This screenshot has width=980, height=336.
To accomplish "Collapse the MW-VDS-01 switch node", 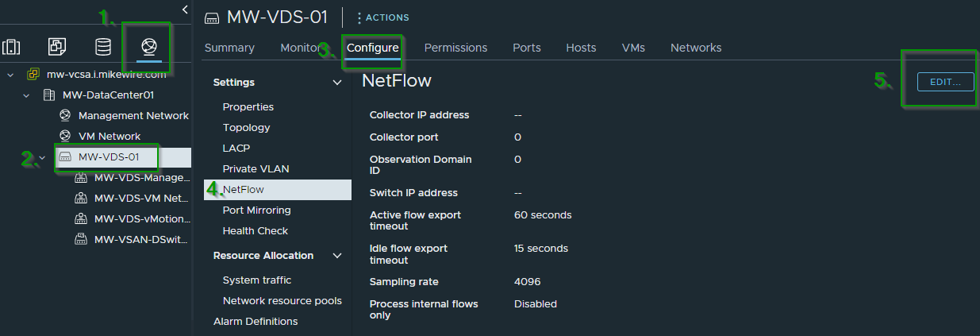I will [42, 157].
